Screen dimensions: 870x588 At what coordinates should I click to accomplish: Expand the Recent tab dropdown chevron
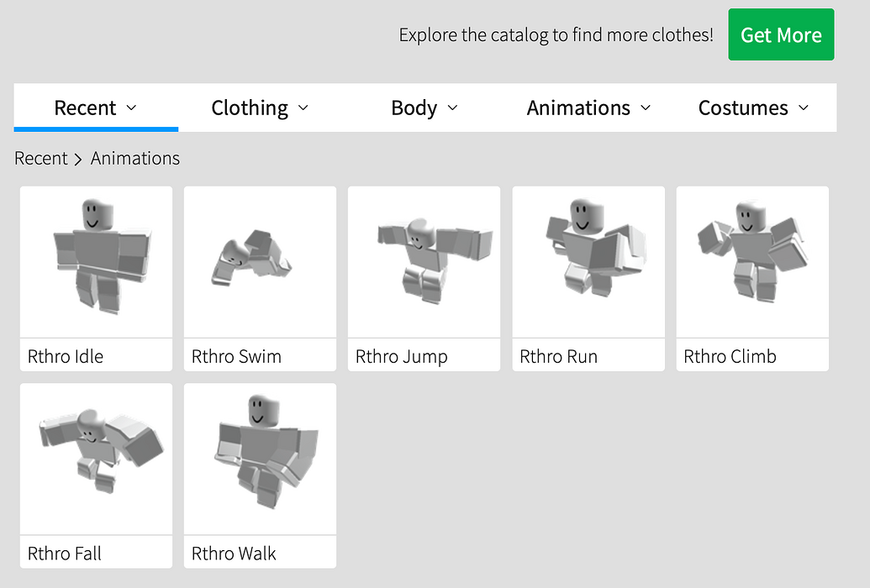tap(132, 108)
